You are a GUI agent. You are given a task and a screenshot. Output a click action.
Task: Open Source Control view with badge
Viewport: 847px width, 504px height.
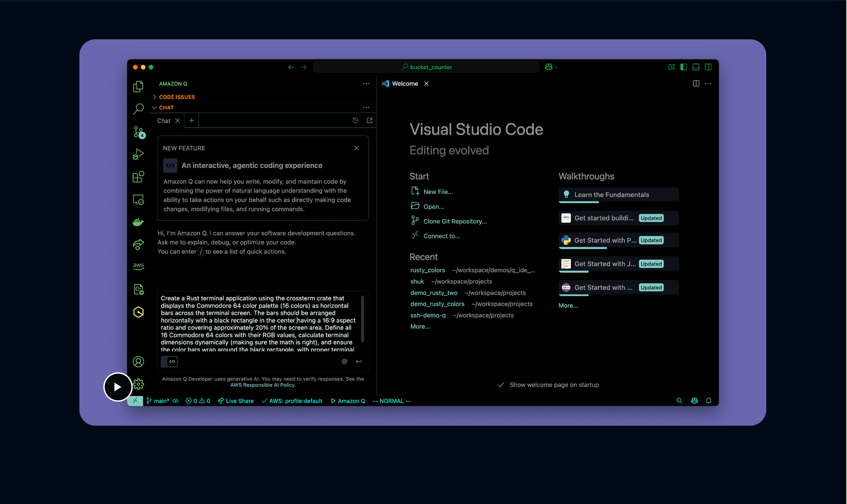(x=139, y=132)
